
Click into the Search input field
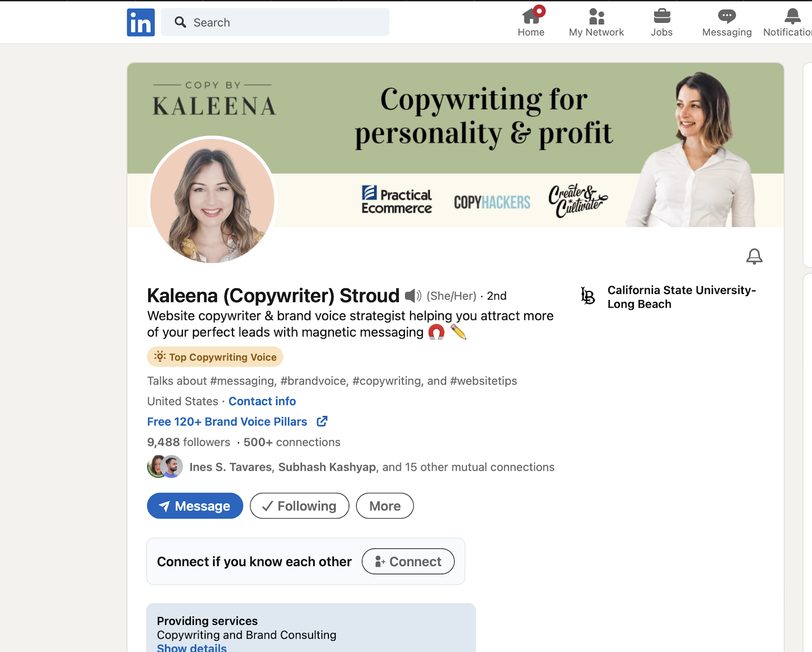[275, 22]
